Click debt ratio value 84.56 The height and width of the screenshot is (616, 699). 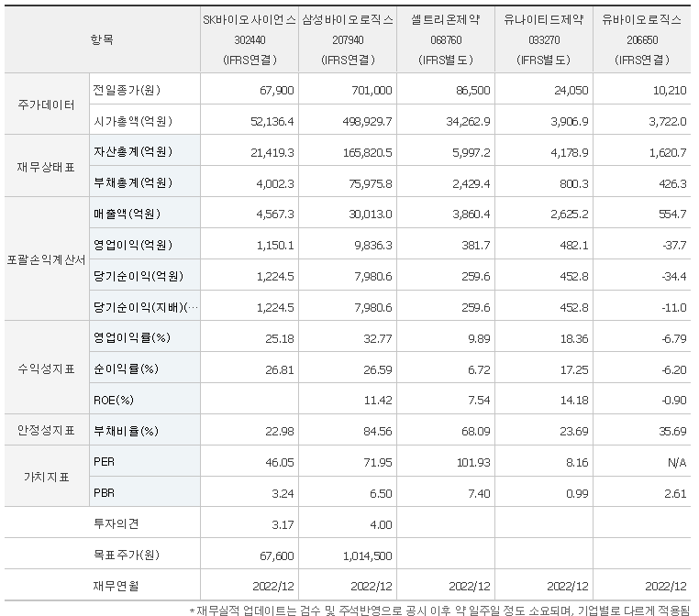tap(378, 432)
